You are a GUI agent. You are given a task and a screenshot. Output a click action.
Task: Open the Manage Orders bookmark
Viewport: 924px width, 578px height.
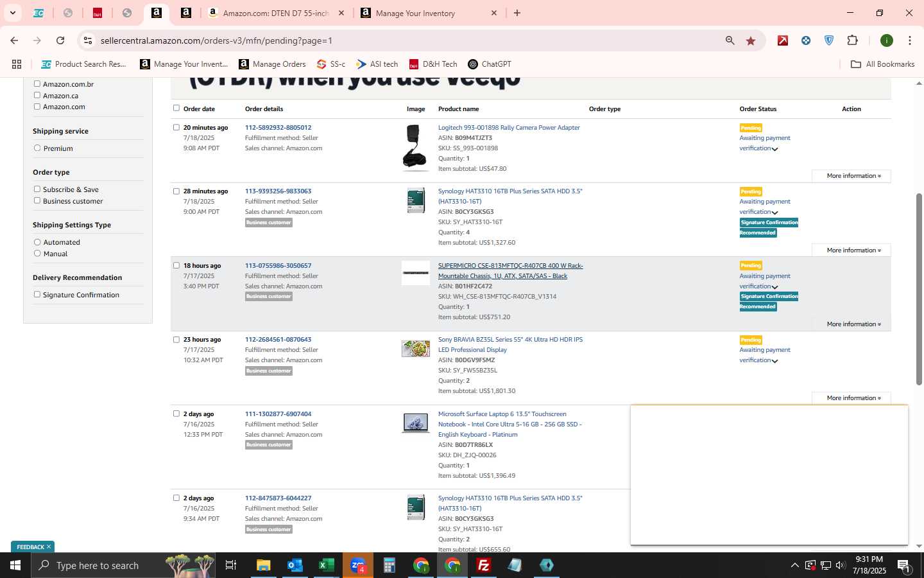[272, 64]
